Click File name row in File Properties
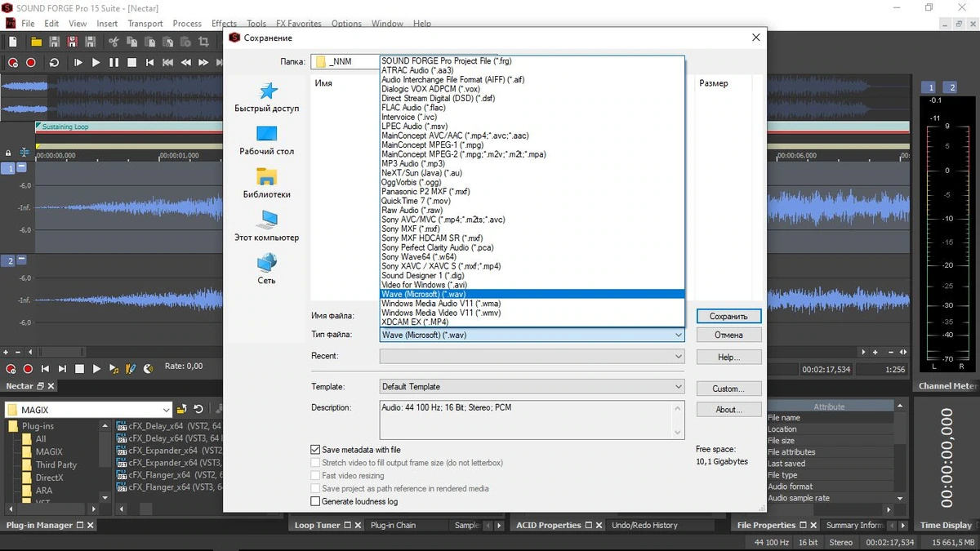Image resolution: width=980 pixels, height=551 pixels. click(831, 417)
